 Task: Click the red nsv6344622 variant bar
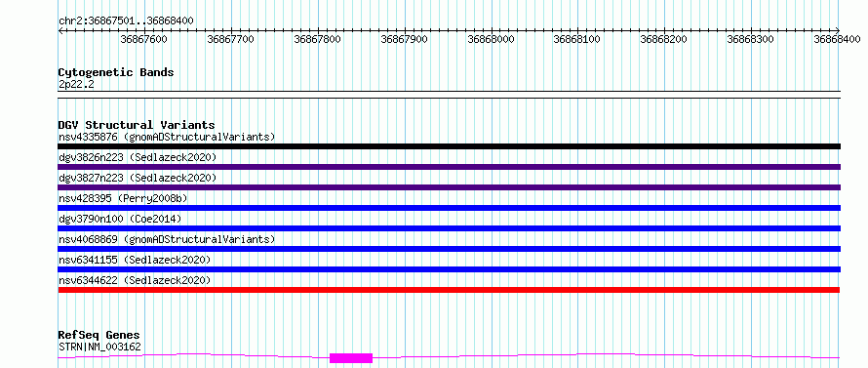click(449, 290)
